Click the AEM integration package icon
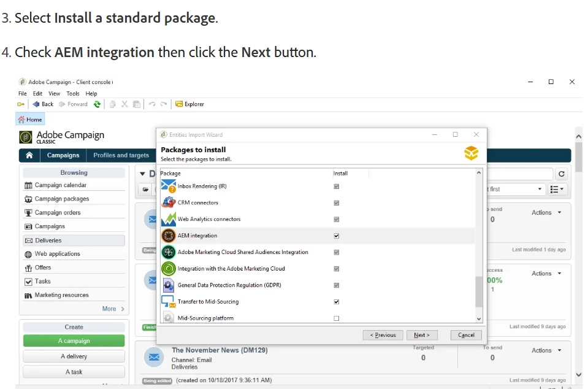The width and height of the screenshot is (588, 389). point(169,236)
